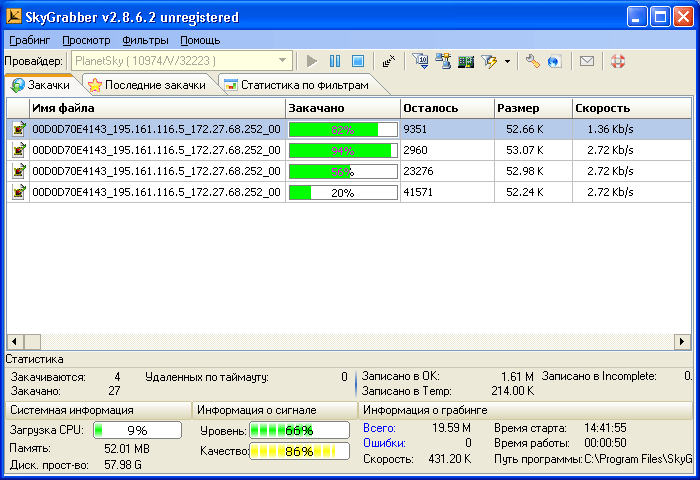Viewport: 700px width, 480px height.
Task: Click file icon of the 82% download row
Action: point(18,129)
